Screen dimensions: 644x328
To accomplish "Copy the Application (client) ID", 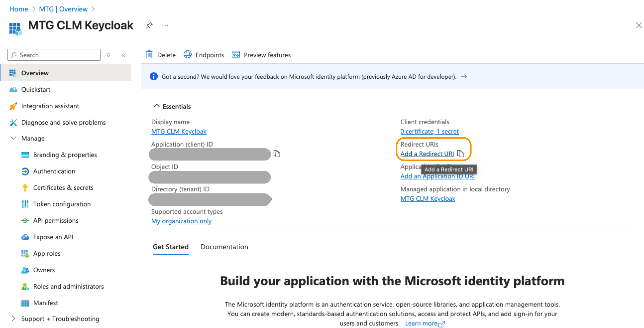I will point(277,154).
